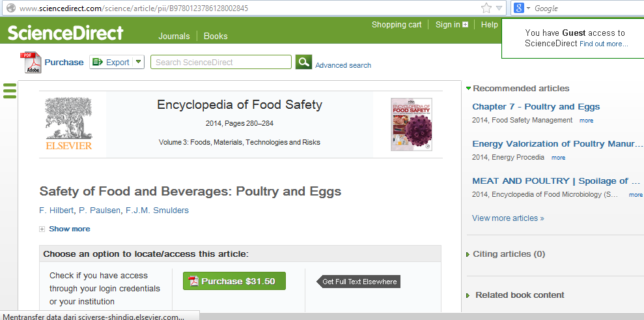This screenshot has height=320, width=644.
Task: Collapse the Recommended articles section
Action: tap(468, 89)
